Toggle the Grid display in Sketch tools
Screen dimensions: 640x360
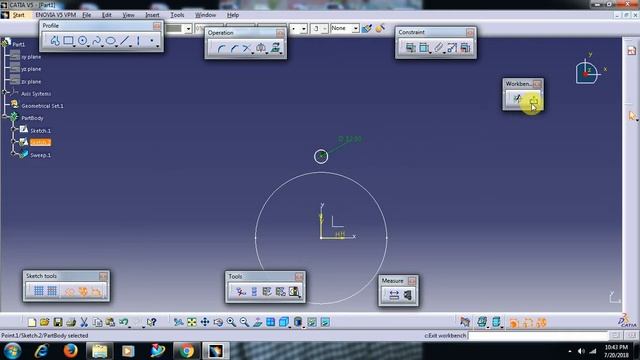(38, 291)
